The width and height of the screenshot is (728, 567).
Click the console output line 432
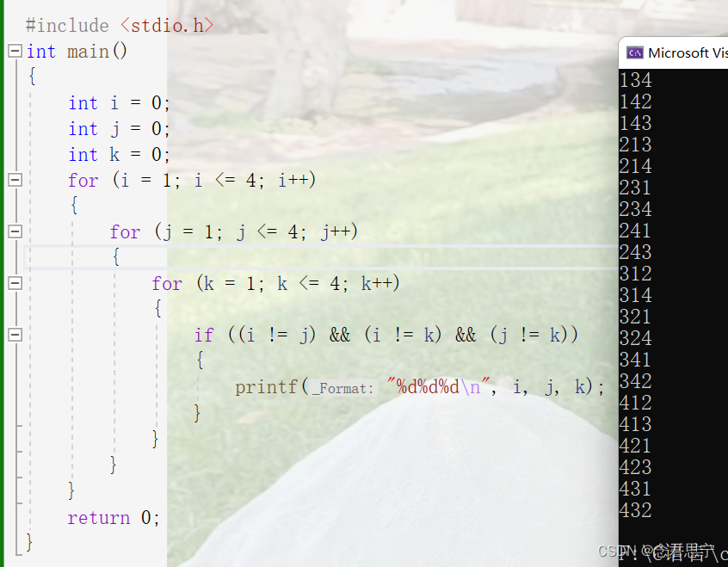pyautogui.click(x=636, y=510)
